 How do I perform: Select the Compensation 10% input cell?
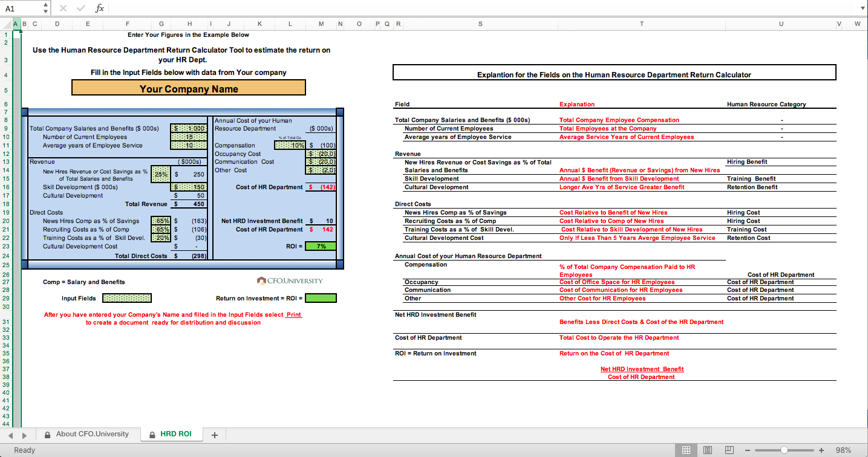tap(290, 145)
